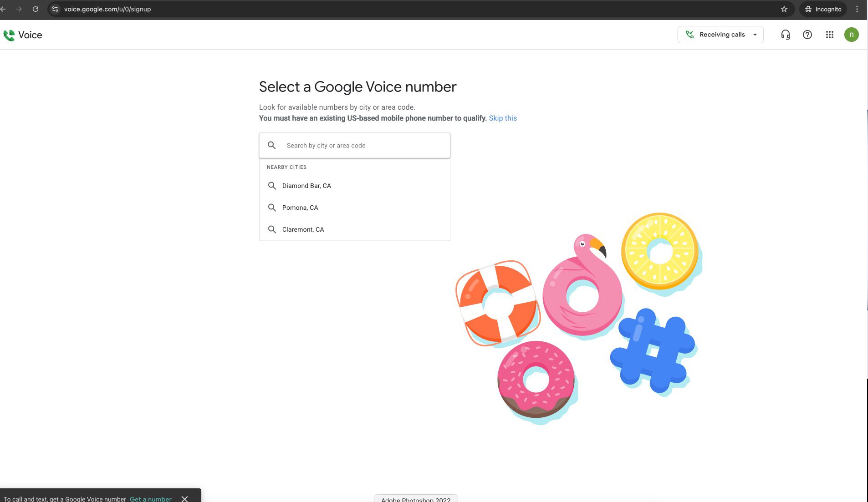Screen dimensions: 868x502
Task: Click the magnifier next to Pomona, CA
Action: point(272,208)
